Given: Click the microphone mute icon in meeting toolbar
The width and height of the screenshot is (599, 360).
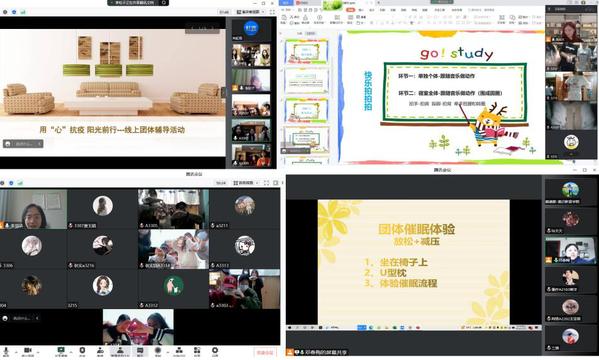Looking at the screenshot, I should 5,351.
